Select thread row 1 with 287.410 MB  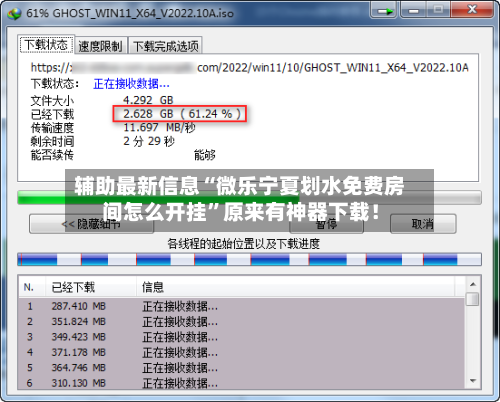click(x=242, y=306)
